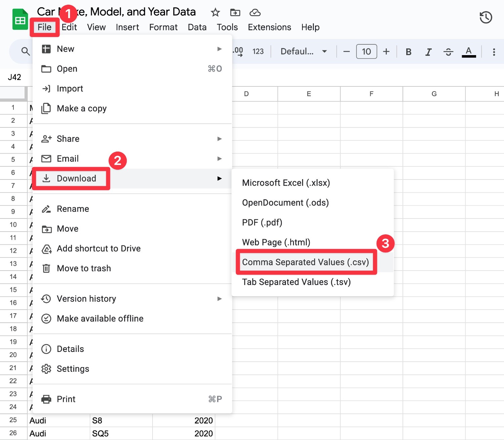Open version history clock icon at top right

point(486,17)
